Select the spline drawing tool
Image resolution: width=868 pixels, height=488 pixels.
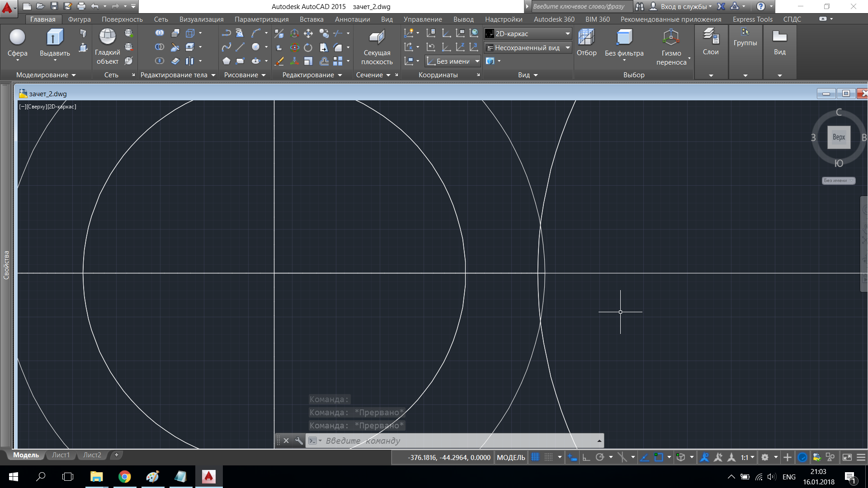click(x=226, y=47)
